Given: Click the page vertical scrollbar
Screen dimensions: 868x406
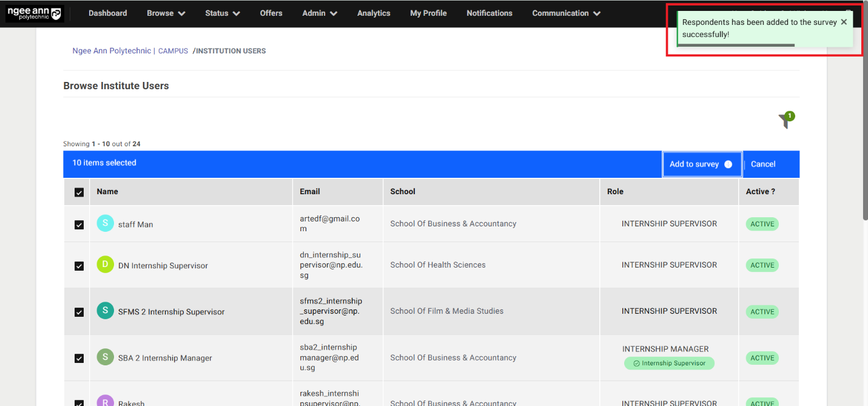Looking at the screenshot, I should (864, 121).
